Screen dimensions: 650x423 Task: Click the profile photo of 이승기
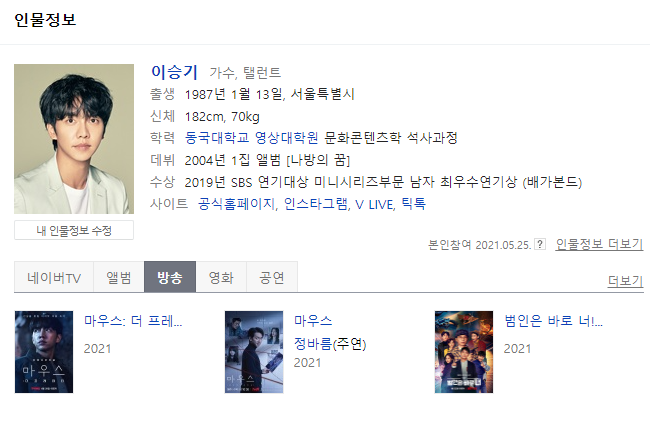coord(74,139)
